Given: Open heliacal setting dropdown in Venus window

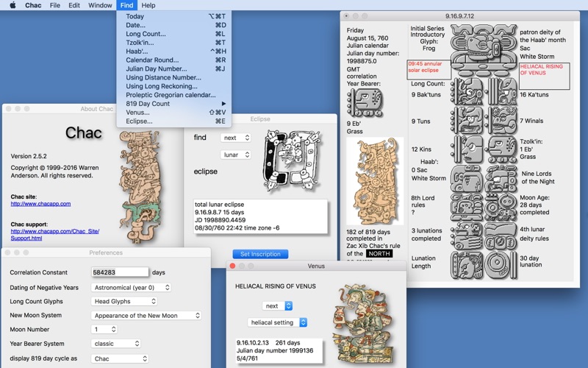Looking at the screenshot, I should [x=277, y=322].
